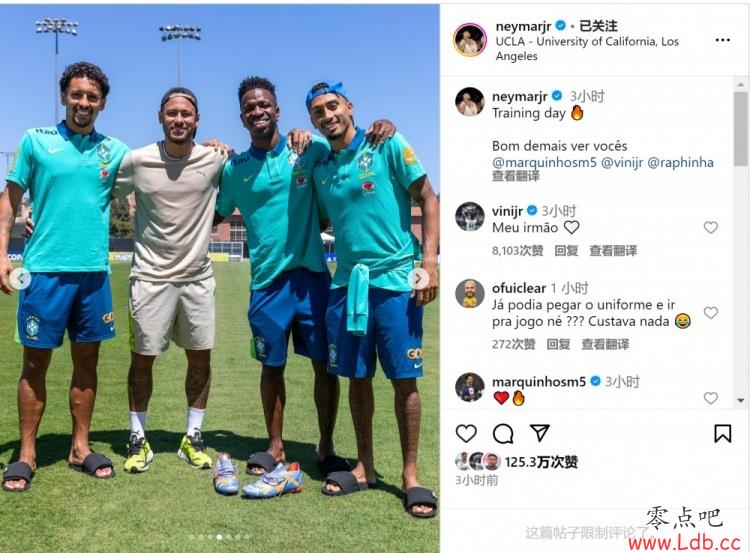Reply to vinijr's comment
750x553 pixels.
pyautogui.click(x=566, y=250)
